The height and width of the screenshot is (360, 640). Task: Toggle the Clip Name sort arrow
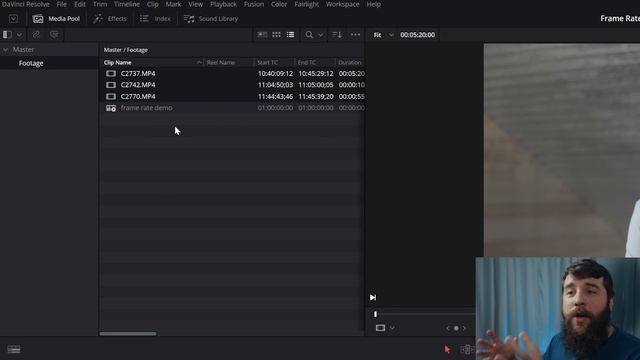click(199, 62)
